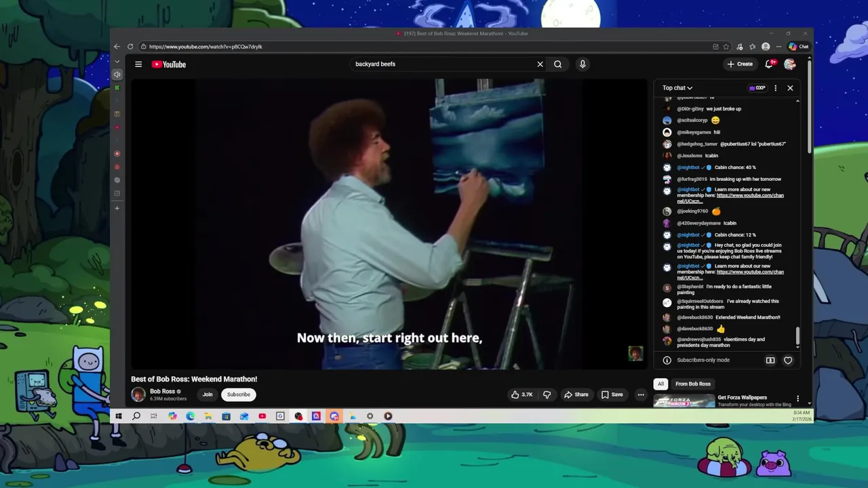Open Task View on the taskbar
Viewport: 868px width, 488px height.
pos(154,416)
